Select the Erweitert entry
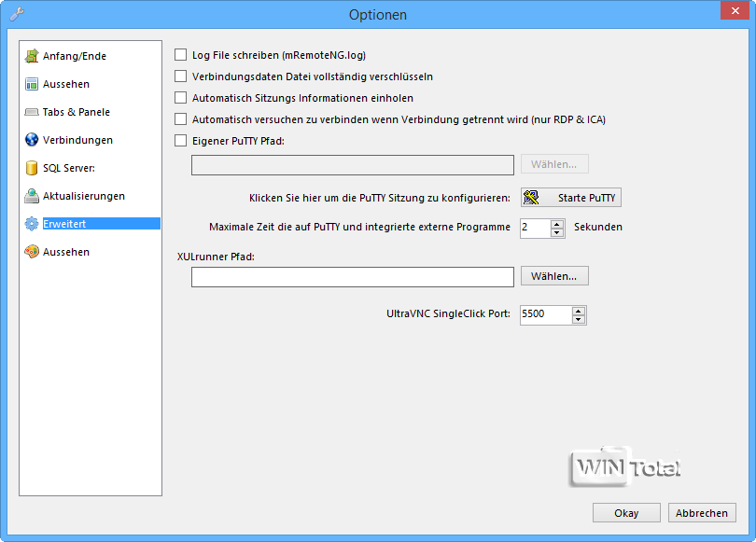The image size is (756, 542). click(x=101, y=224)
